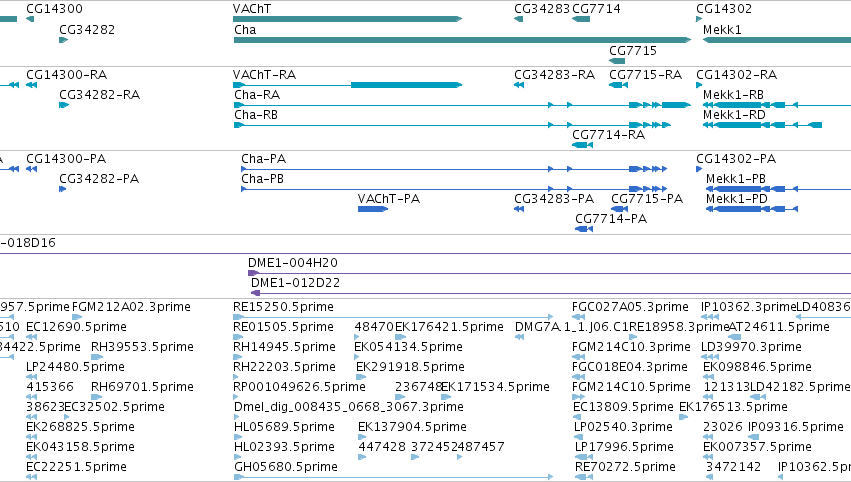851x482 pixels.
Task: Click the CG7714 gene label
Action: click(x=596, y=9)
